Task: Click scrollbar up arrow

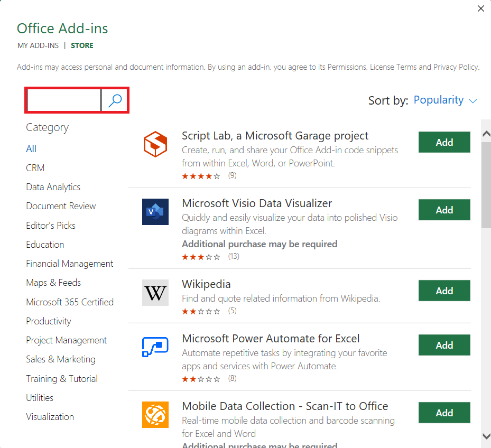Action: (x=486, y=134)
